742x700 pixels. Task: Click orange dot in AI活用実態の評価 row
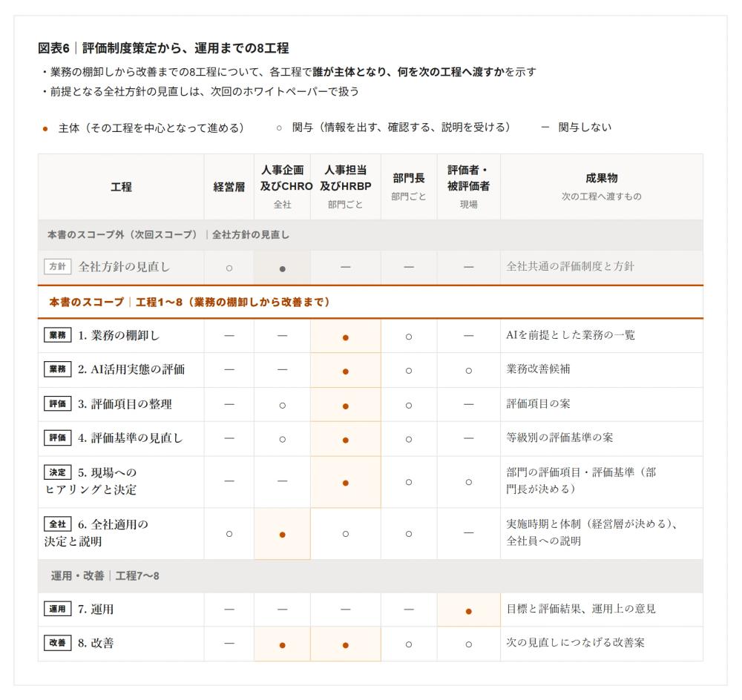tap(346, 372)
